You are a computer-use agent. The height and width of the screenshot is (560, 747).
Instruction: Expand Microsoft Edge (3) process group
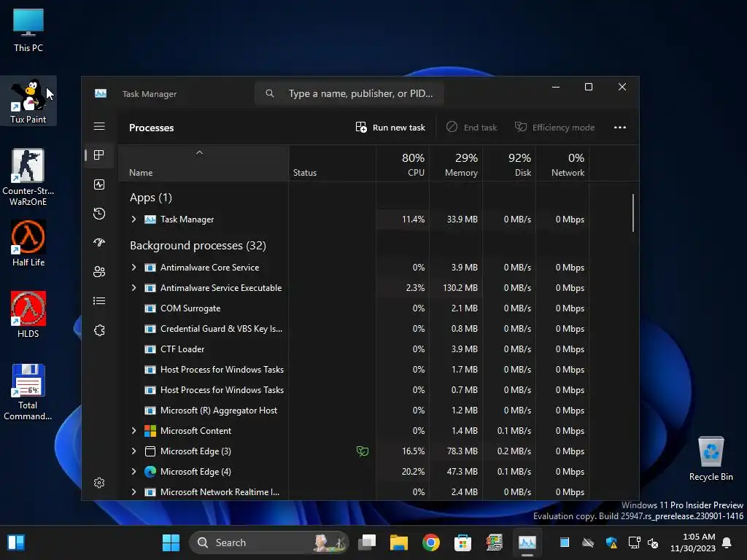(134, 451)
